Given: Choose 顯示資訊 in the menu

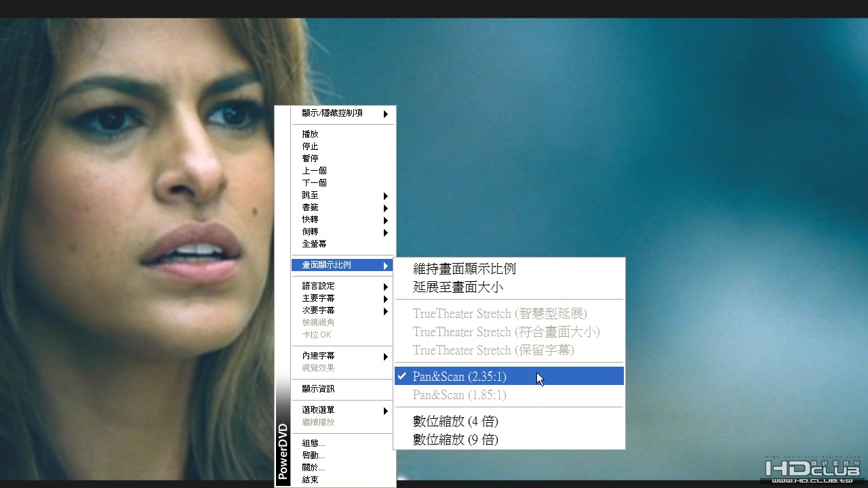Looking at the screenshot, I should click(343, 389).
